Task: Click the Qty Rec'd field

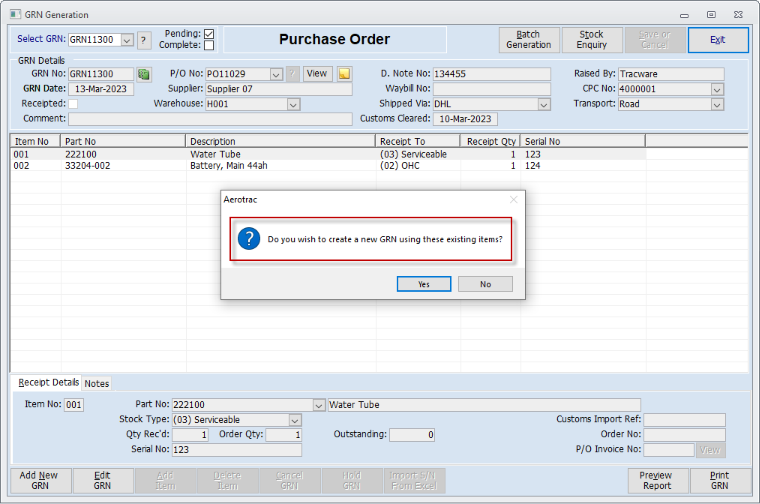Action: coord(190,435)
